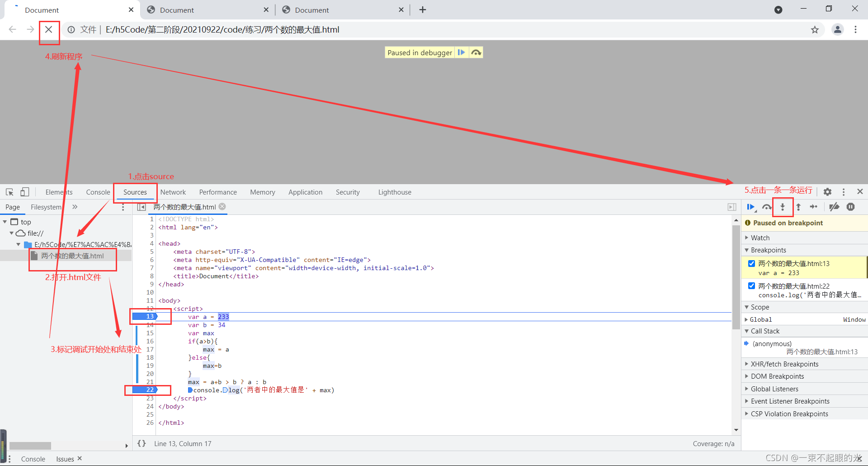Open the Application panel tab
This screenshot has width=868, height=466.
point(306,192)
